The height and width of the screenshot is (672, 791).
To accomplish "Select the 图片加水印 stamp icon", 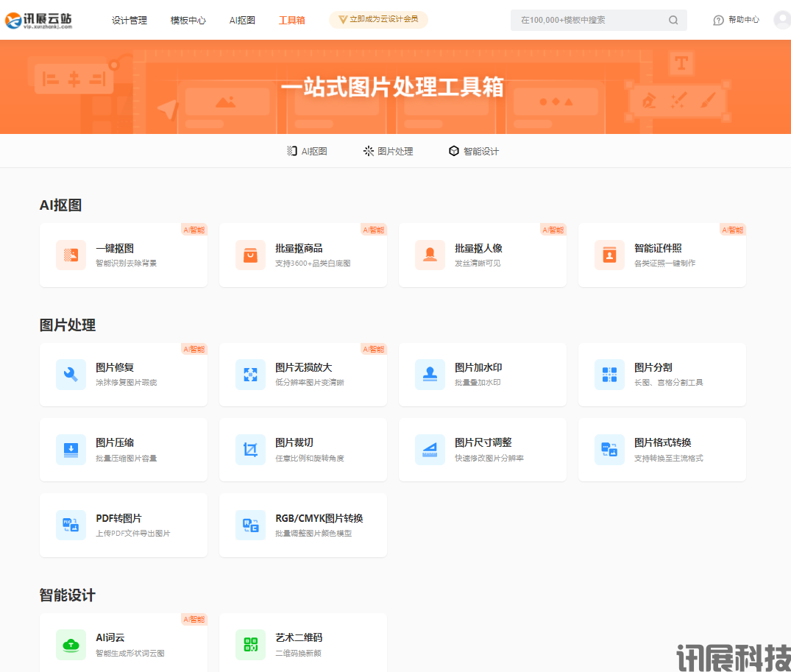I will click(x=430, y=374).
